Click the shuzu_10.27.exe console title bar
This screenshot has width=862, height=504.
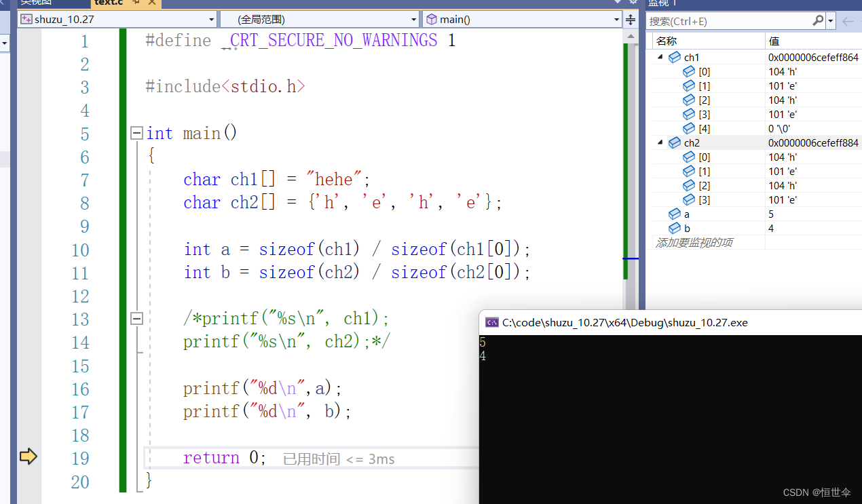tap(671, 322)
